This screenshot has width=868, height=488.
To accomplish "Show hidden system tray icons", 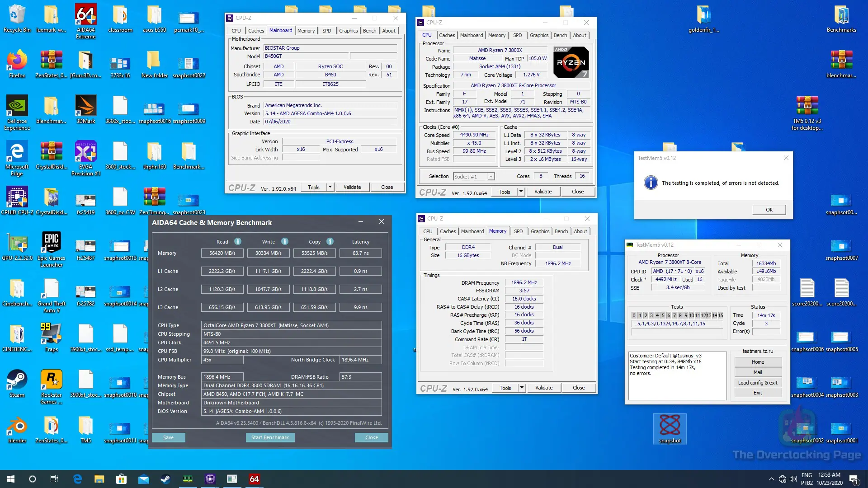I will [771, 479].
